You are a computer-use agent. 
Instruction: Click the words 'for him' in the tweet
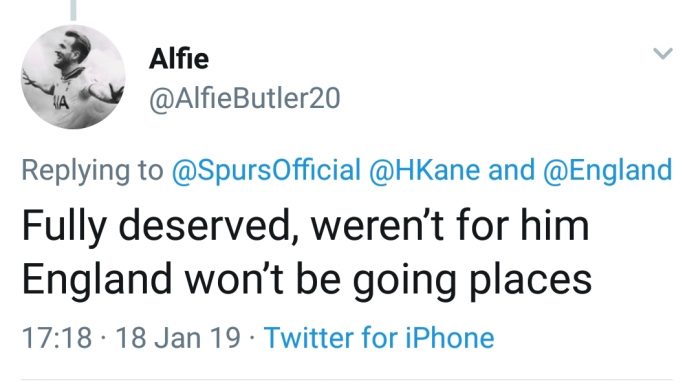click(523, 226)
